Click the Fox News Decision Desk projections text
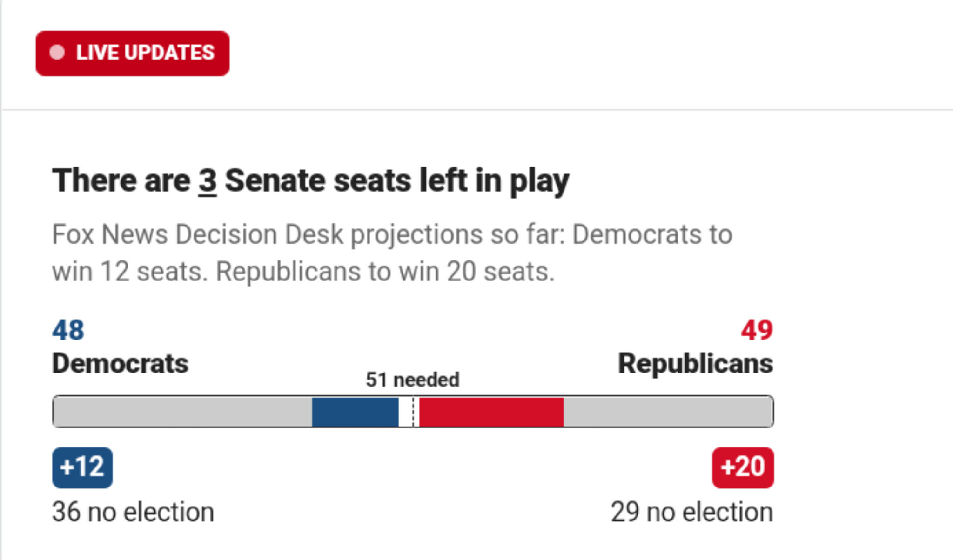 (x=392, y=253)
